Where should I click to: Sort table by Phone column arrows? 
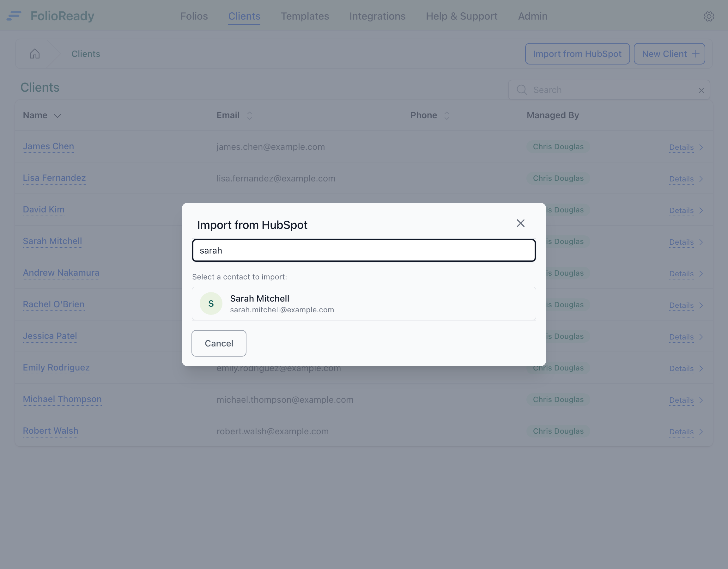point(447,115)
